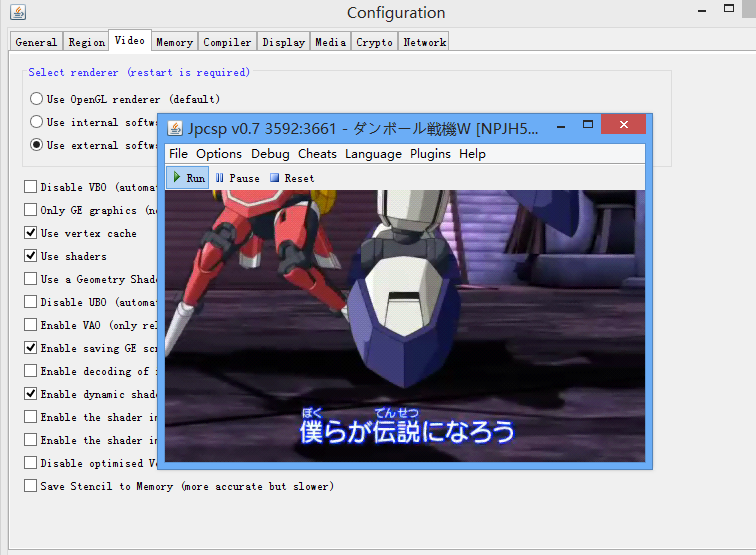Viewport: 756px width, 555px height.
Task: Open the Network configuration tab
Action: pos(424,42)
